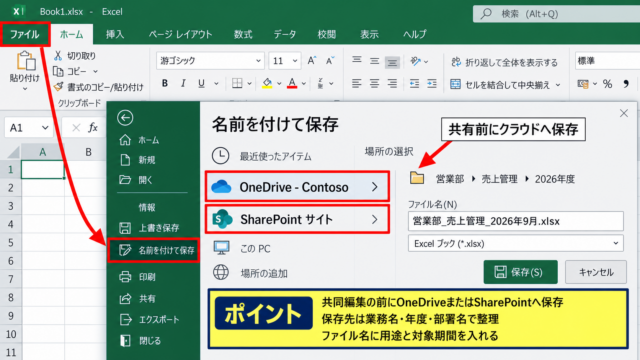Open the font color dropdown arrow
The width and height of the screenshot is (640, 360).
[304, 84]
